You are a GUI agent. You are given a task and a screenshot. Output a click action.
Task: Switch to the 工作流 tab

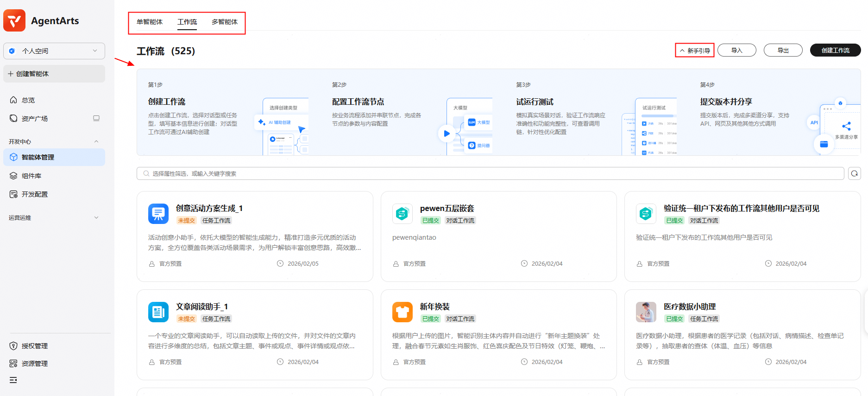click(x=187, y=22)
